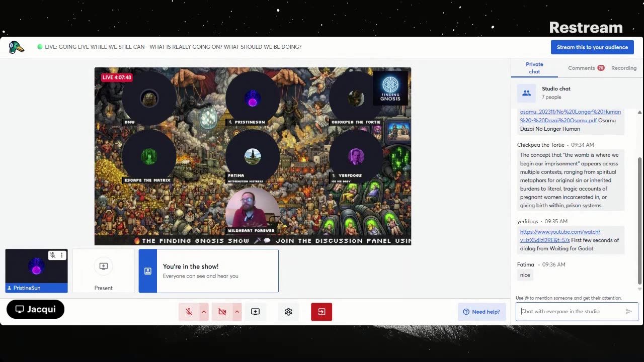Image resolution: width=644 pixels, height=362 pixels.
Task: Click Stream this to your audience button
Action: (x=592, y=47)
